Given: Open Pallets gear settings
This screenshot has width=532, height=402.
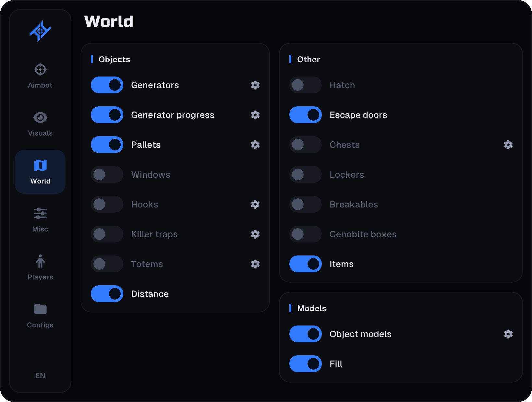Looking at the screenshot, I should pos(255,145).
